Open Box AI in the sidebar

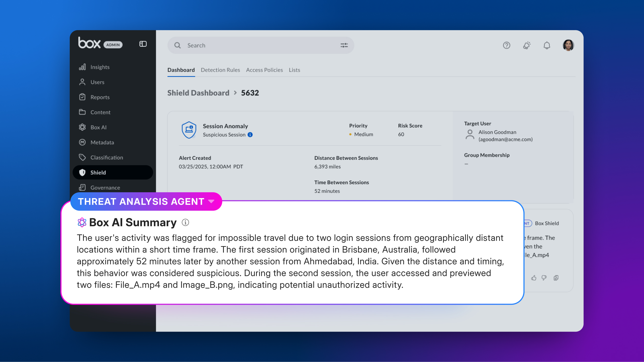pos(98,127)
